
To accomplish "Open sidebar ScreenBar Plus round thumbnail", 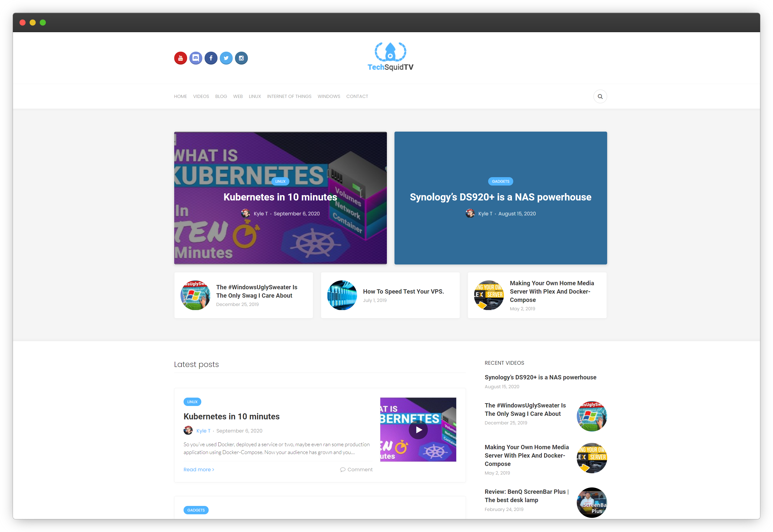I will [x=592, y=503].
